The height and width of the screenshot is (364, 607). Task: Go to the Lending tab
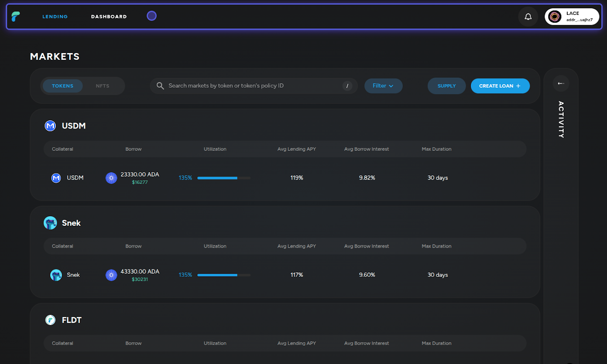pos(55,17)
